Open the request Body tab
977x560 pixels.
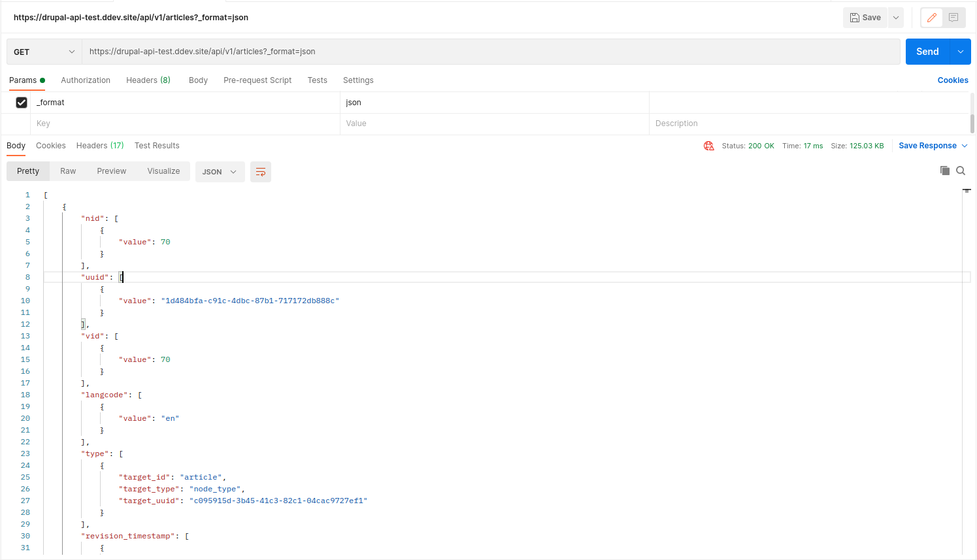(x=198, y=80)
